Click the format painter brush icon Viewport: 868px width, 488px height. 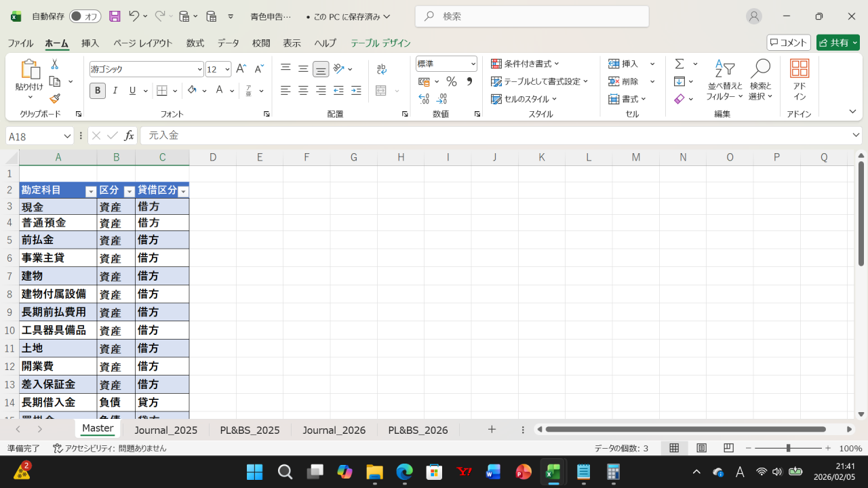click(55, 99)
